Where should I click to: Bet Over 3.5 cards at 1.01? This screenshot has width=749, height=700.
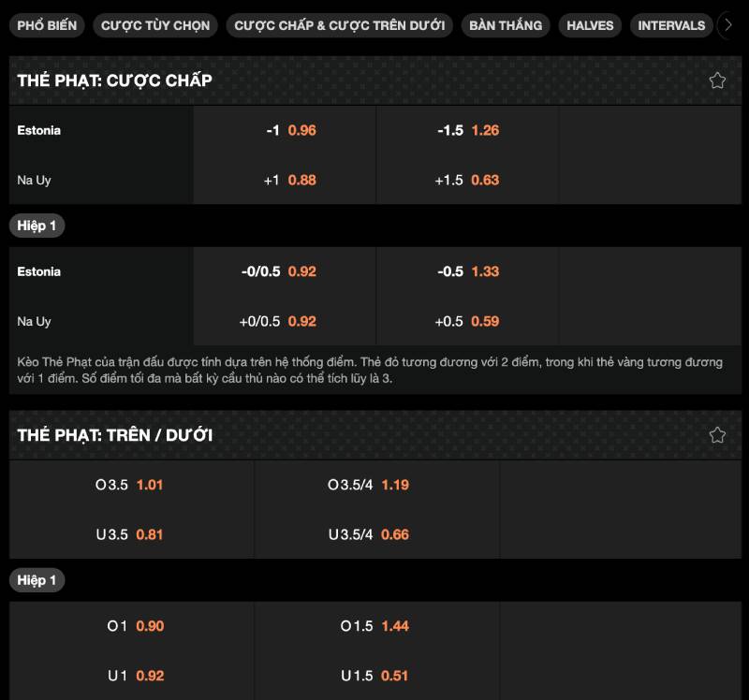point(133,486)
